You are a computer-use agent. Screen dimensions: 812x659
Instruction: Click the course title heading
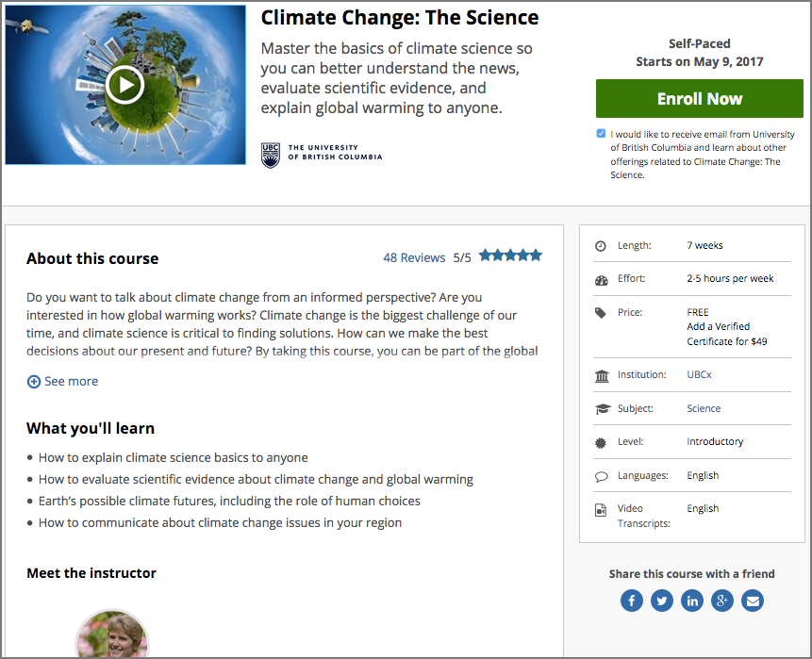click(400, 18)
